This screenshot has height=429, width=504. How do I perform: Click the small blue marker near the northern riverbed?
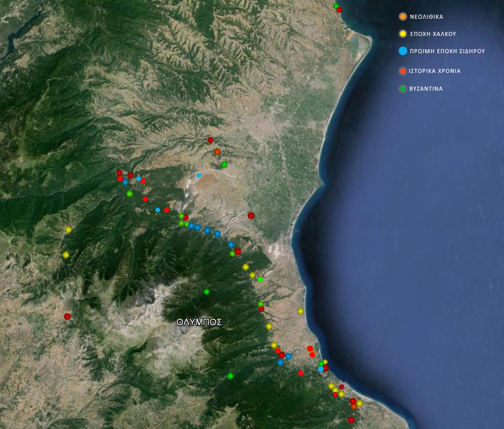pyautogui.click(x=199, y=175)
